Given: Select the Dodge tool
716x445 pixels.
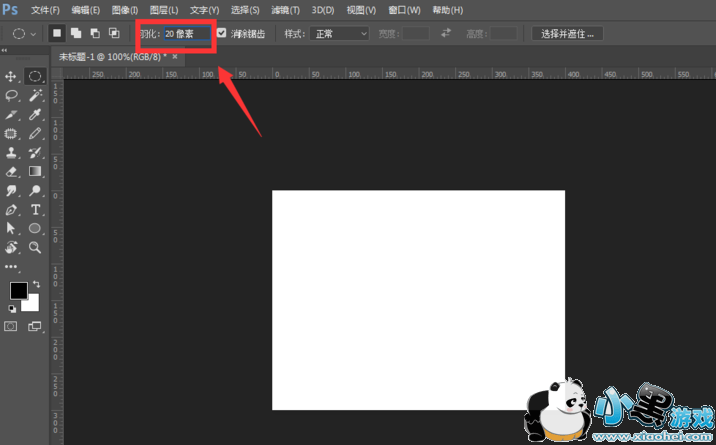Looking at the screenshot, I should [35, 190].
